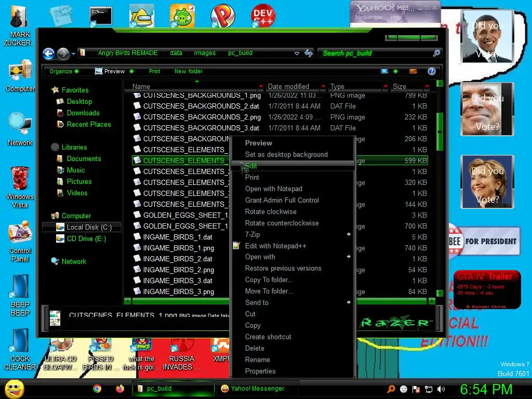Open Windows Vista recycle bin icon
The height and width of the screenshot is (399, 532).
click(x=20, y=187)
